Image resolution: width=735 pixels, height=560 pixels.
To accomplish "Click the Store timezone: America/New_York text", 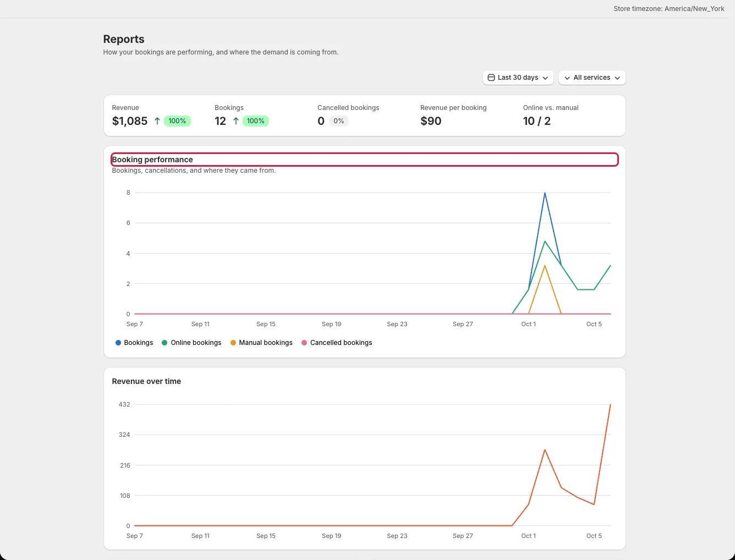I will [x=669, y=9].
